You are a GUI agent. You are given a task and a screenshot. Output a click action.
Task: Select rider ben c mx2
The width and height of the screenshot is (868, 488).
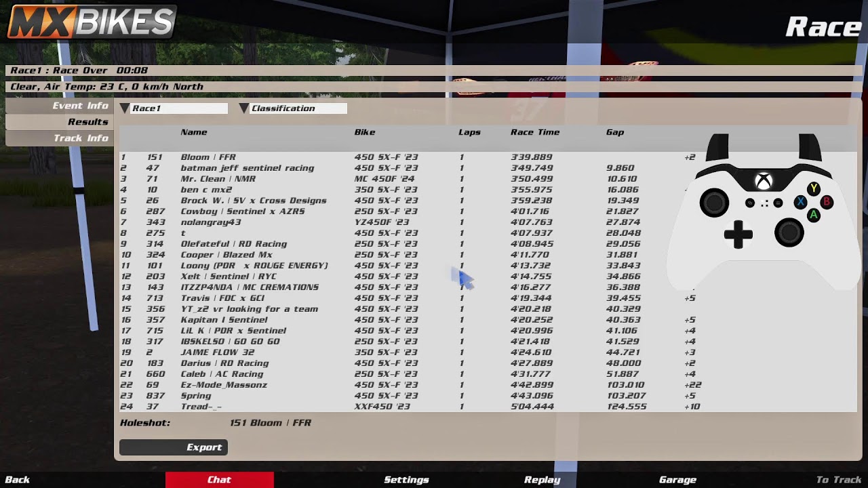coord(488,190)
